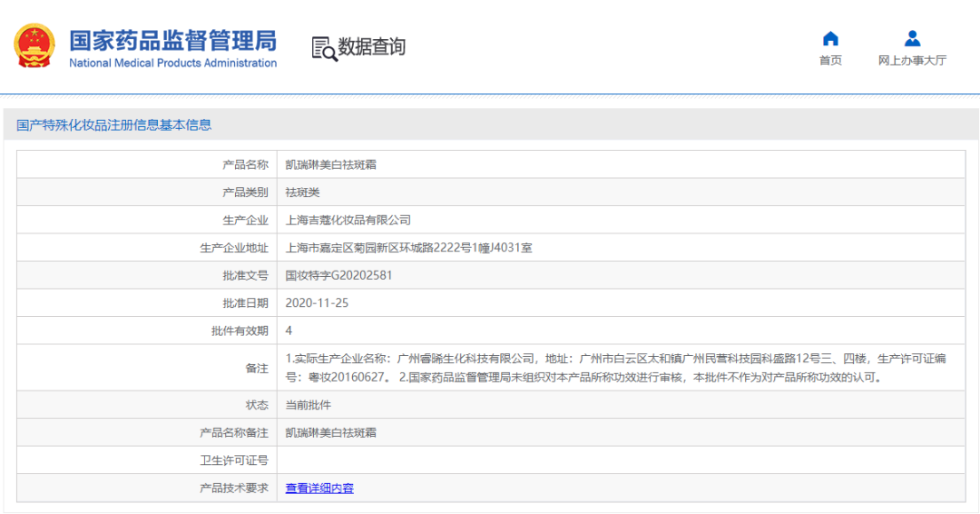Click the person icon above 网上办事大厅
Screen dimensions: 980x514
[912, 38]
